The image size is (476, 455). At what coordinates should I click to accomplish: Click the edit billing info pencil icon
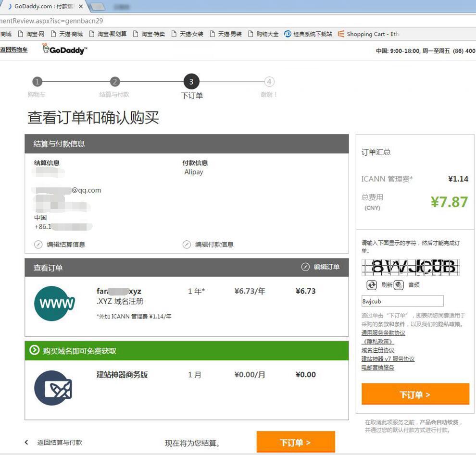coord(38,245)
